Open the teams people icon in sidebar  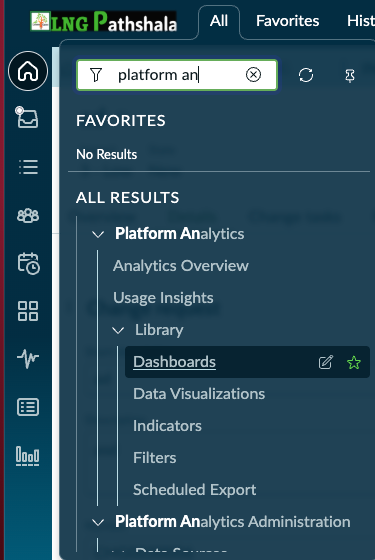click(x=28, y=215)
